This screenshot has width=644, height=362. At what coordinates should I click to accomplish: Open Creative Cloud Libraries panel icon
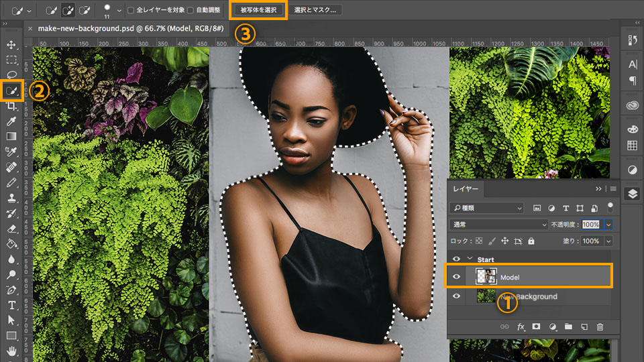633,105
